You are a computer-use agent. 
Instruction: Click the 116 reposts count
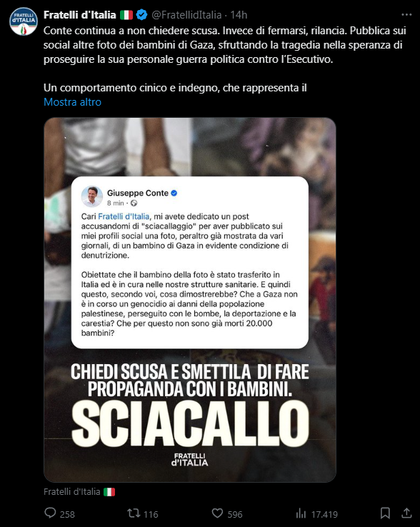[x=151, y=514]
